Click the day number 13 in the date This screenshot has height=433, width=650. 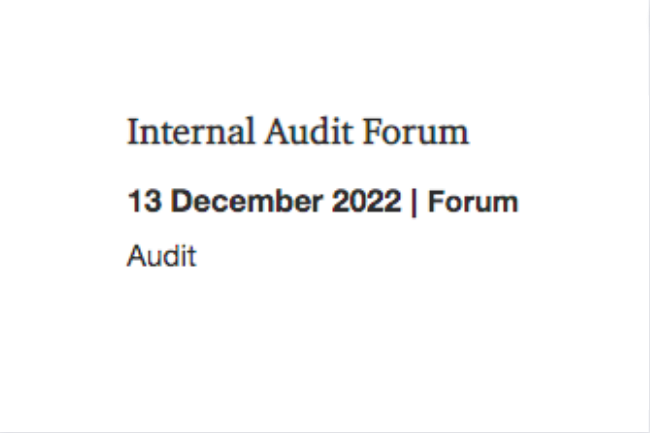pyautogui.click(x=141, y=202)
